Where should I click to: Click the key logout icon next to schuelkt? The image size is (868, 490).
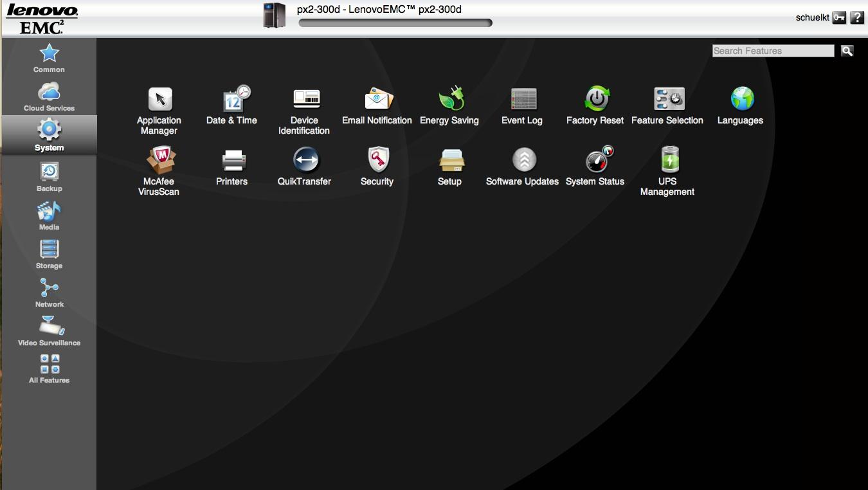pos(839,17)
